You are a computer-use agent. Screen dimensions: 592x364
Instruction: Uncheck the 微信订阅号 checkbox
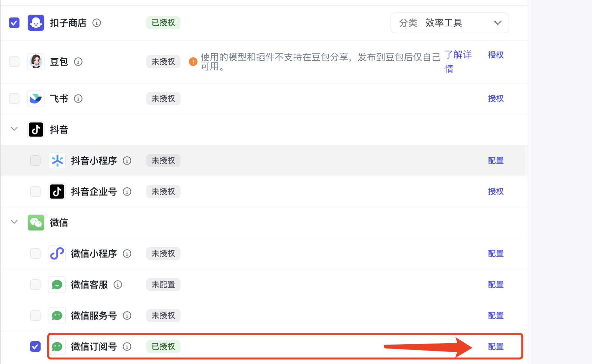click(x=35, y=347)
